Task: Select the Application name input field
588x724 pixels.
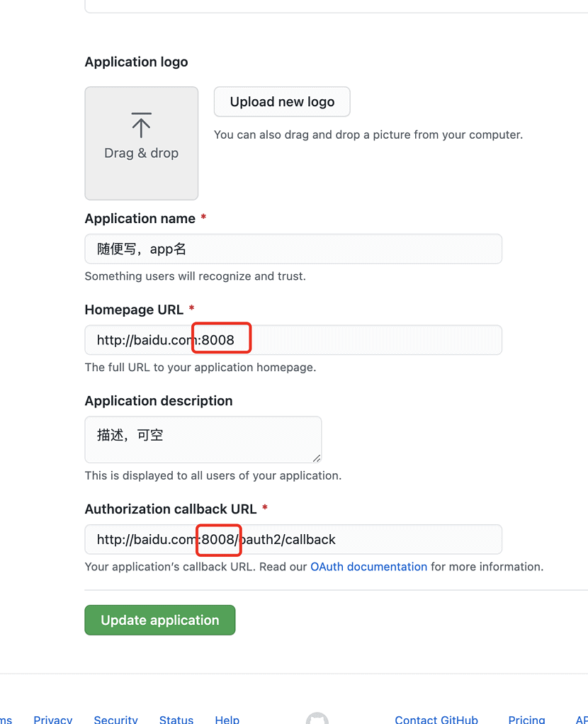Action: tap(293, 249)
